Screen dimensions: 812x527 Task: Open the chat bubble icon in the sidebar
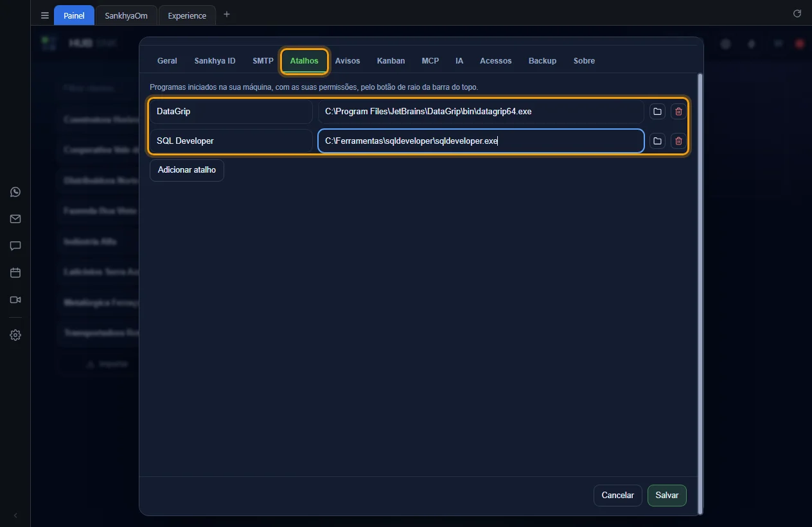point(15,246)
